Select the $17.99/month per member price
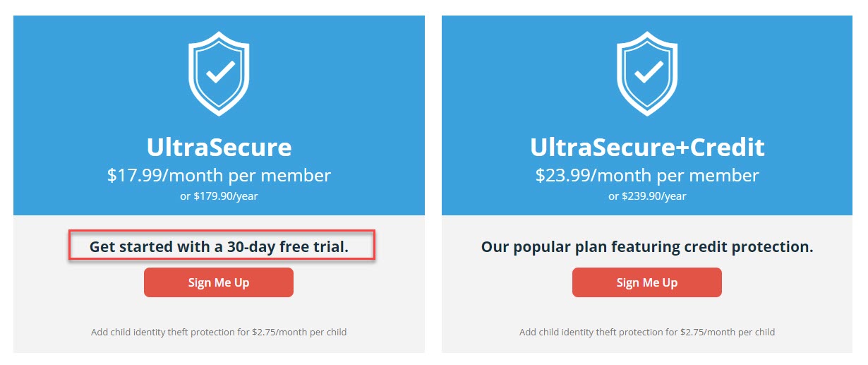Screen dimensions: 868x365 point(219,175)
